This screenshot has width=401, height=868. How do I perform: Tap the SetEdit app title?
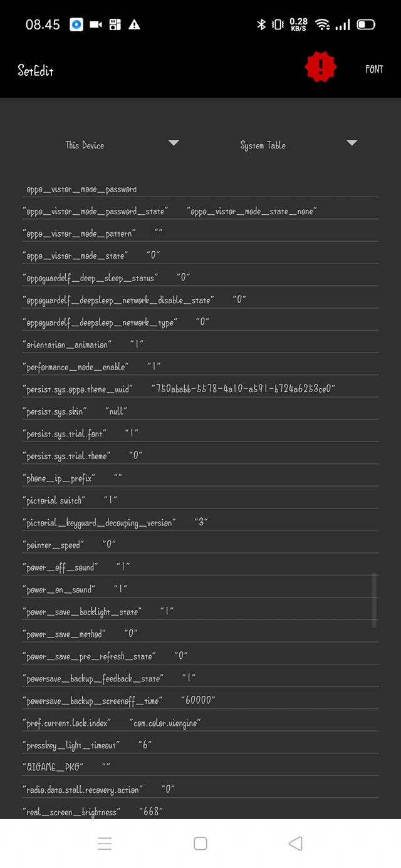pos(36,70)
